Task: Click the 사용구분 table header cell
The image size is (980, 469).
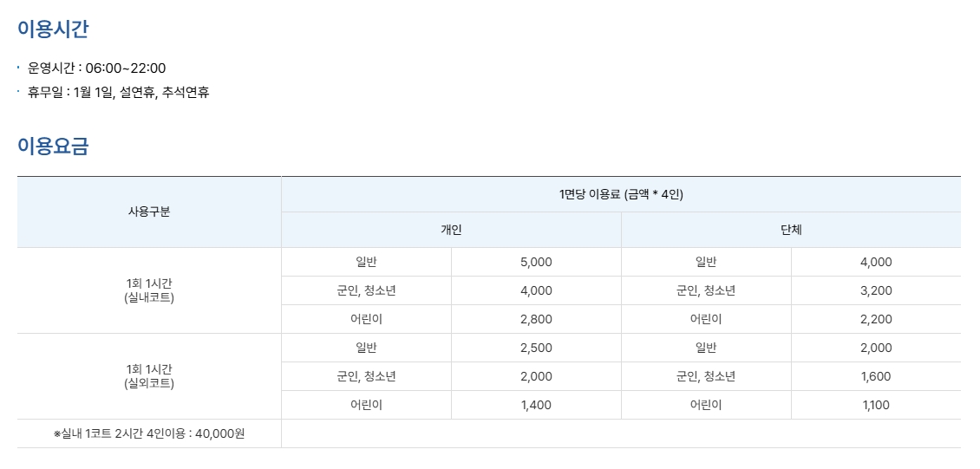Action: click(149, 212)
